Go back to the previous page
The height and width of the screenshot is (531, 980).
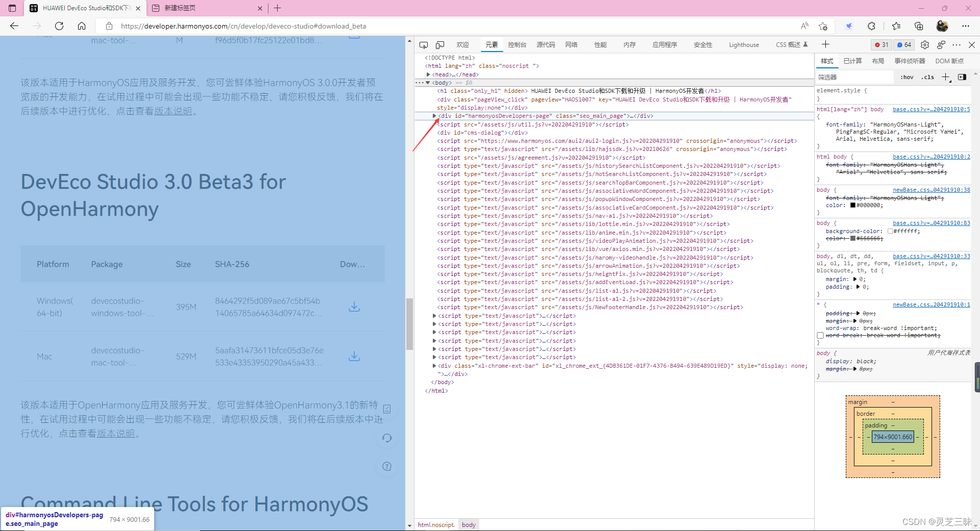pos(14,26)
